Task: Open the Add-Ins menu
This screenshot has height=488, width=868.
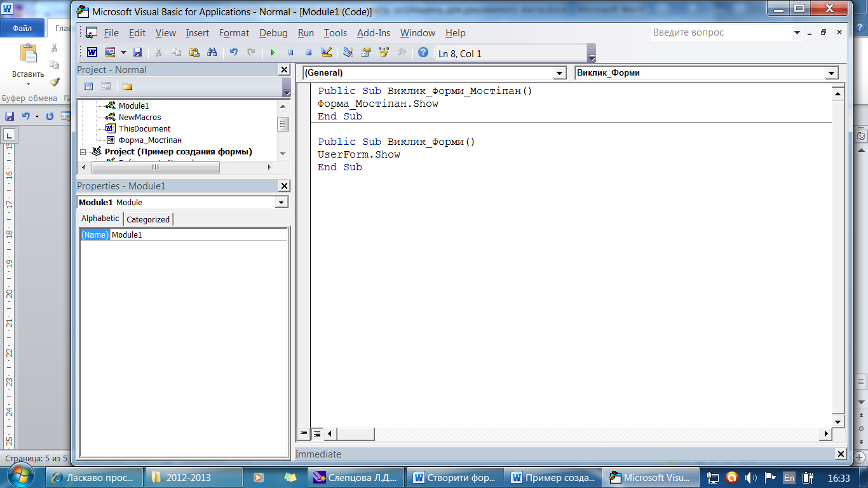Action: click(374, 33)
